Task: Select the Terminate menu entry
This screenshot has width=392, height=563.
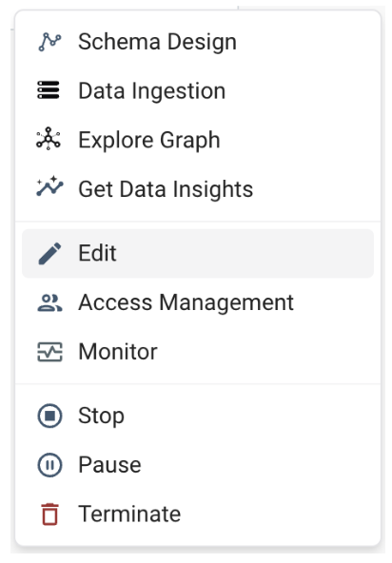Action: 198,514
